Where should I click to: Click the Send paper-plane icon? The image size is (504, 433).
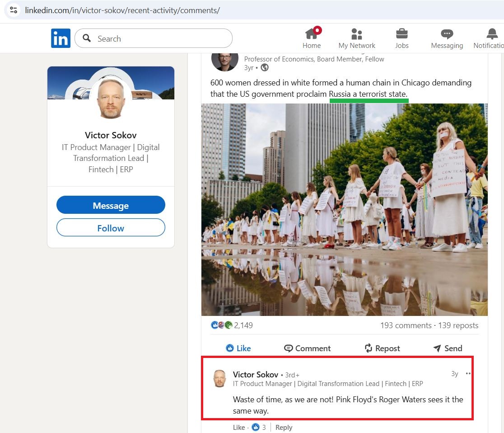pos(436,348)
